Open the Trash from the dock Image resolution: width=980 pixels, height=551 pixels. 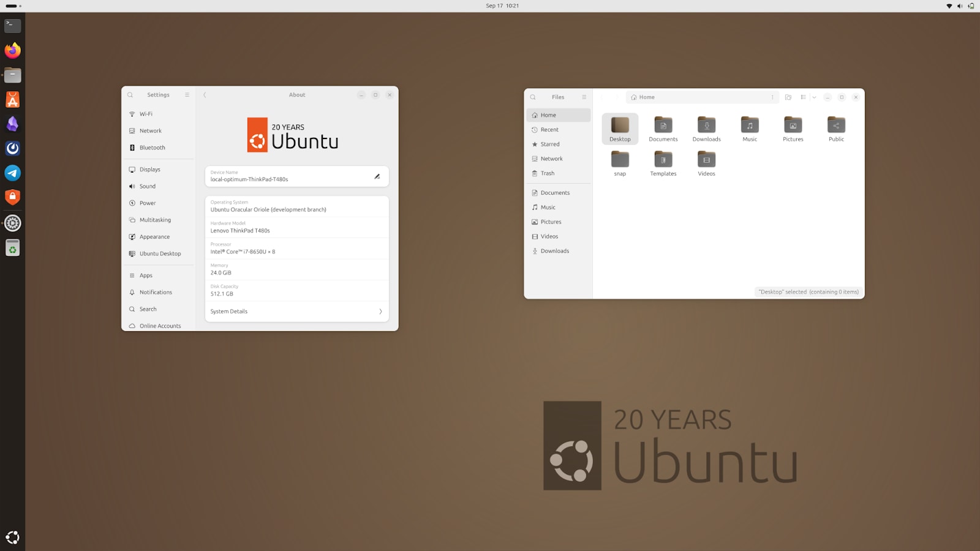(x=12, y=247)
